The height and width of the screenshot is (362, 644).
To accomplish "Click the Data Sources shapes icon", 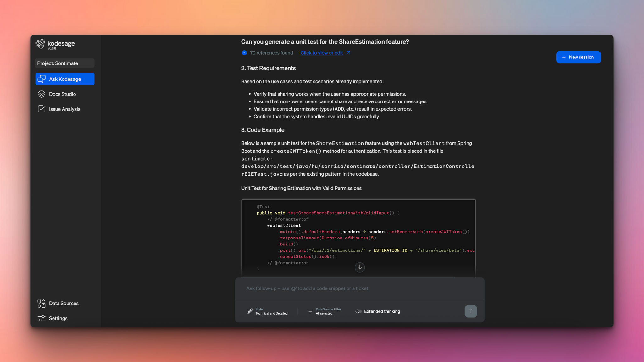I will 42,303.
